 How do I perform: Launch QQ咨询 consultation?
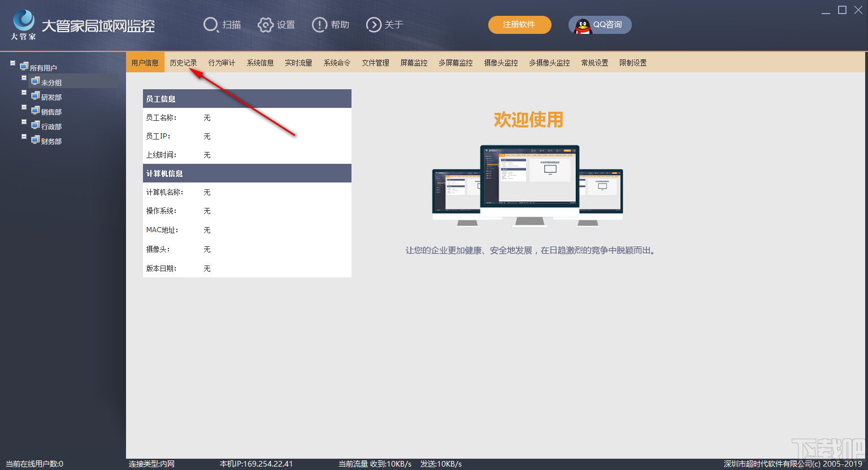click(600, 24)
